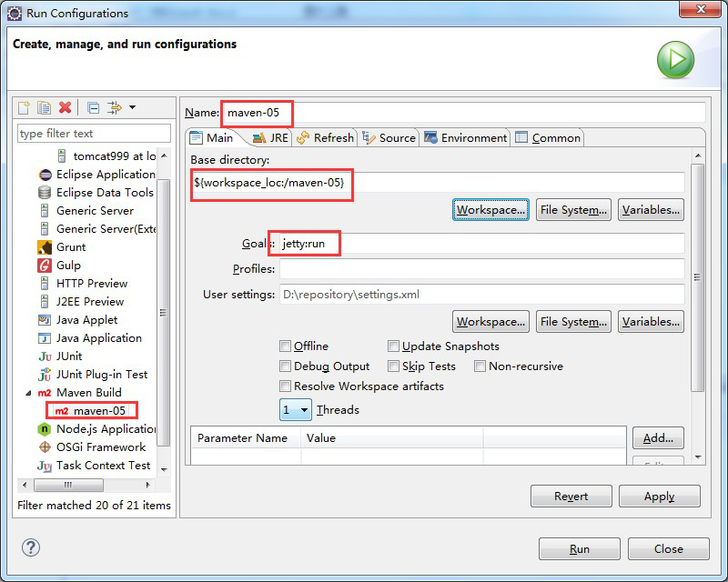Click the configuration list vertical scrollbar
The image size is (728, 582).
164,309
